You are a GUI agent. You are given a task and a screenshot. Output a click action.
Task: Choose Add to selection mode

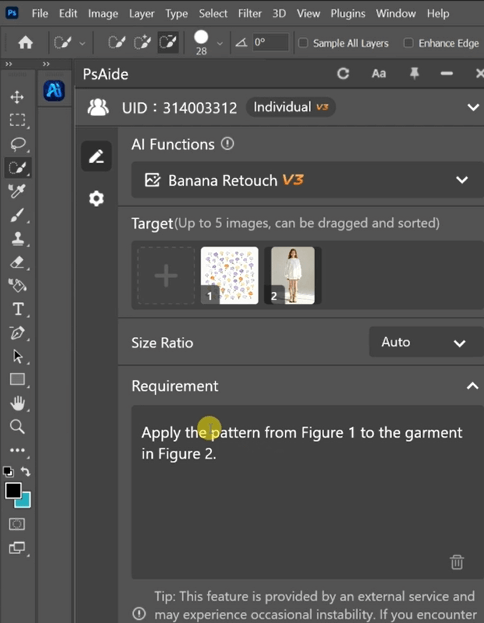coord(142,42)
